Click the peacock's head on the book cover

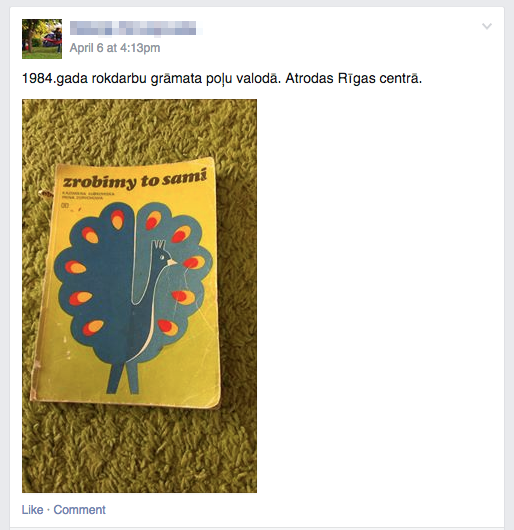point(163,254)
